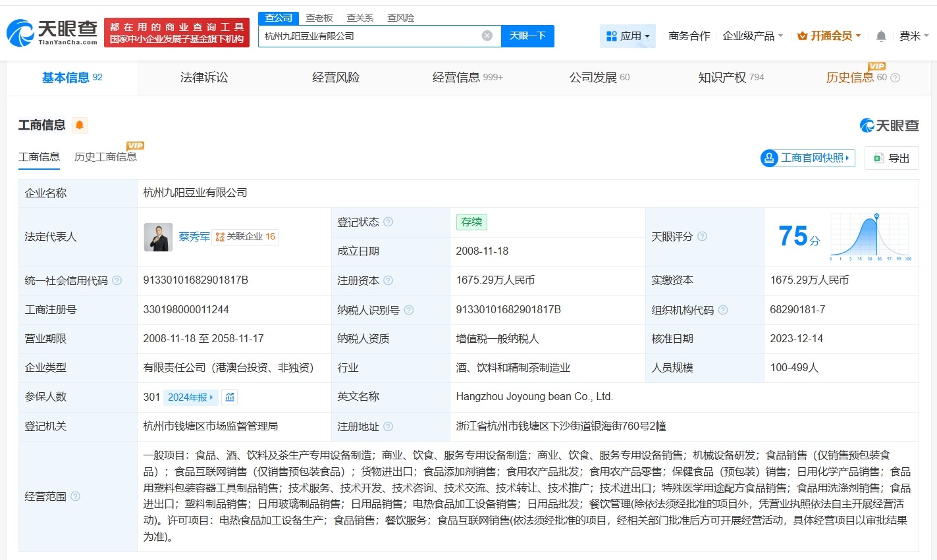Expand the 企业级产品 dropdown
The image size is (937, 560).
(x=753, y=36)
